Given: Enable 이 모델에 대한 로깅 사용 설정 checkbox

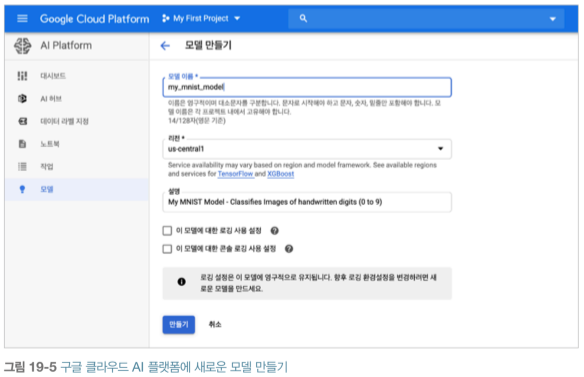Looking at the screenshot, I should tap(167, 231).
